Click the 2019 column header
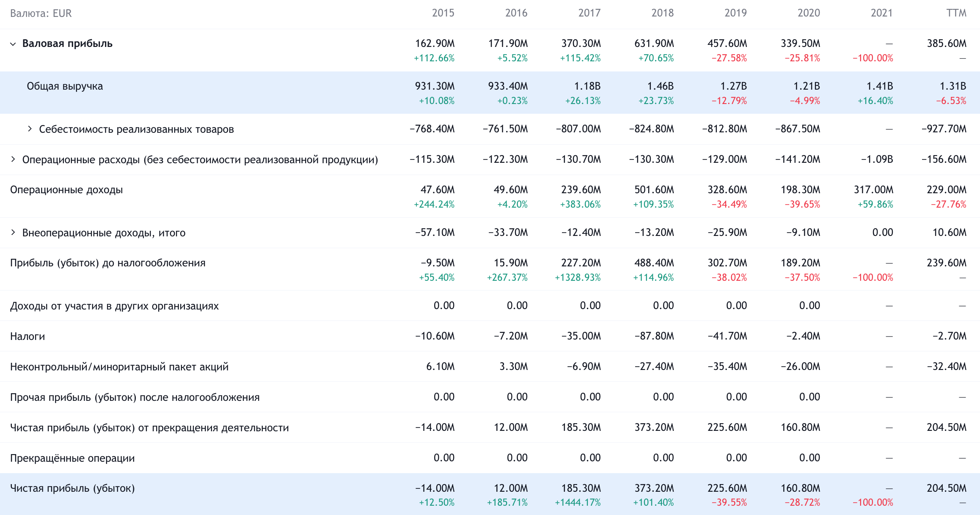 tap(736, 13)
